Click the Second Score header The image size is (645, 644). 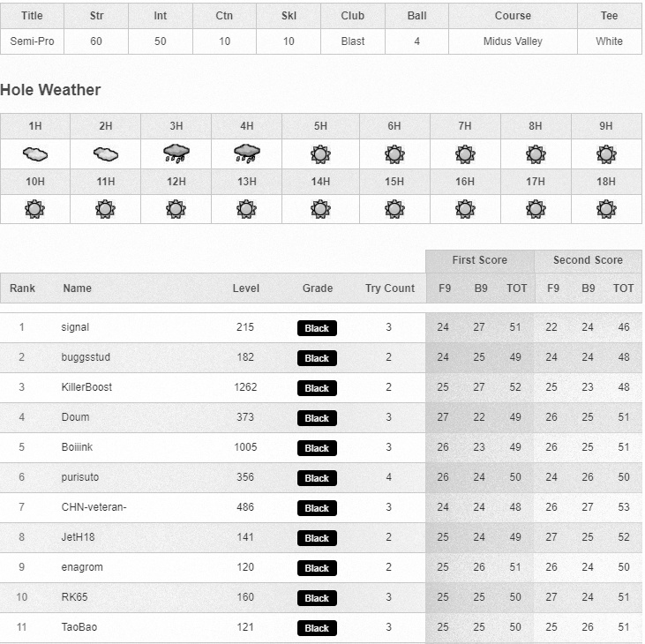(x=588, y=260)
